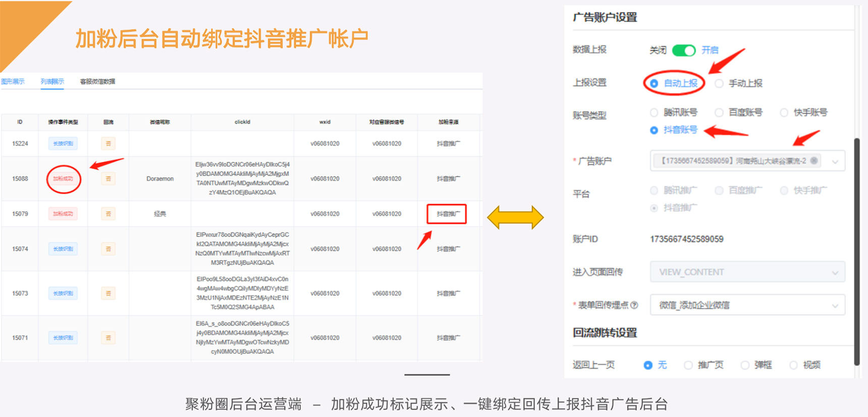This screenshot has width=868, height=417.
Task: Click the 加粉成功 tag in row 15079
Action: coord(63,214)
